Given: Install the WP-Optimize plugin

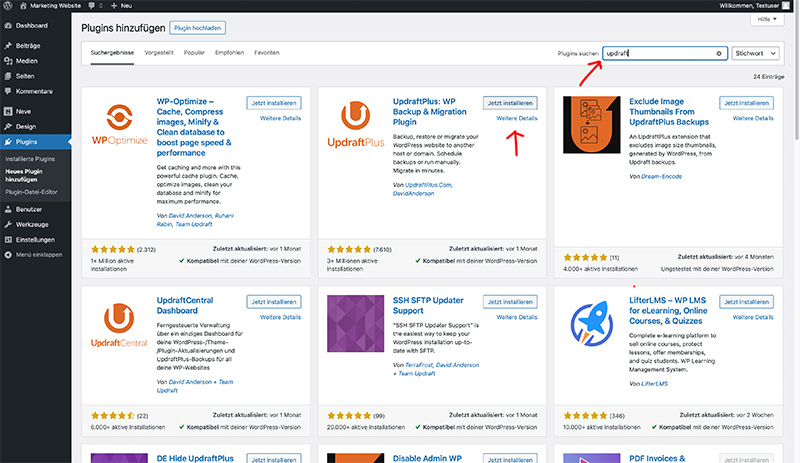Looking at the screenshot, I should (274, 103).
